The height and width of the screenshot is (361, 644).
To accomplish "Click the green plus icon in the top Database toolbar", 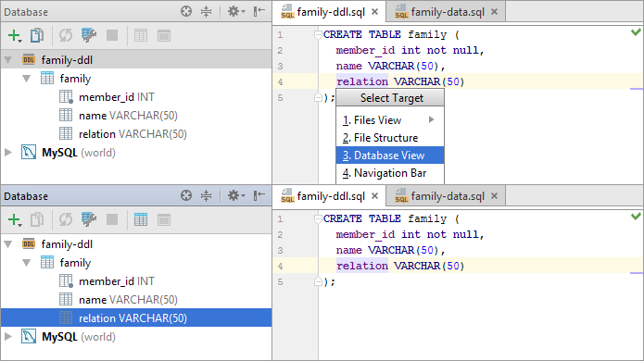I will [x=15, y=36].
